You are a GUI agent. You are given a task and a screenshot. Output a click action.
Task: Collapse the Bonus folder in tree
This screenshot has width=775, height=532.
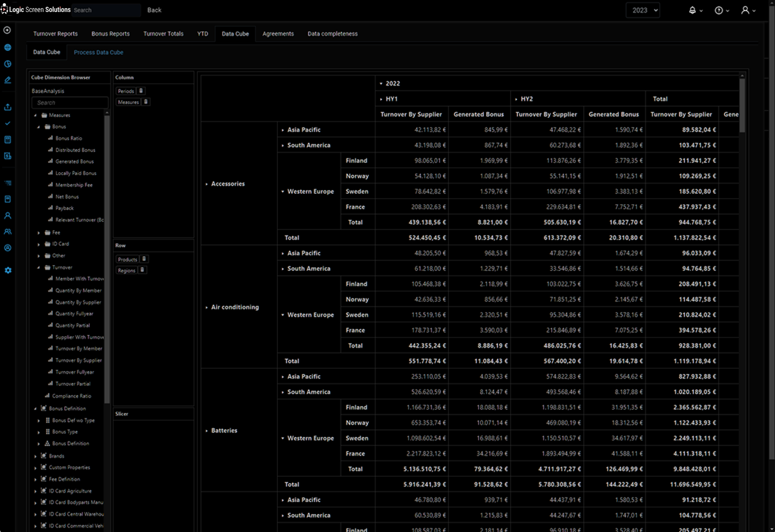pos(39,127)
